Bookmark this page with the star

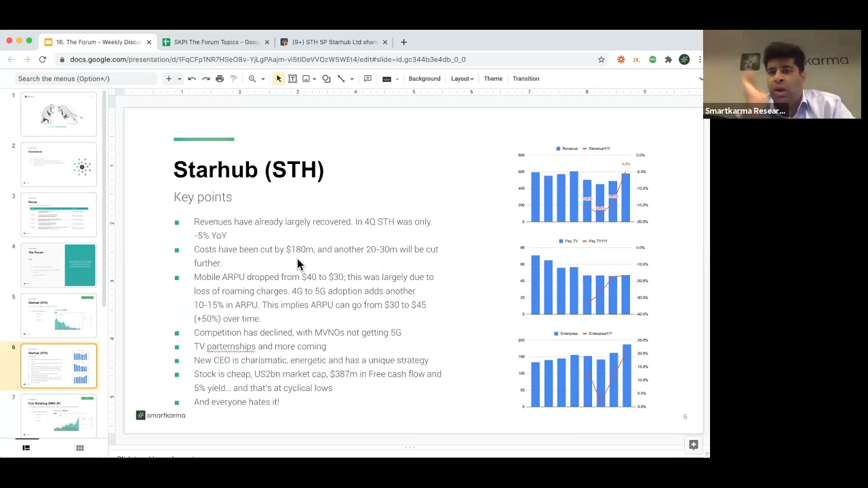click(601, 60)
